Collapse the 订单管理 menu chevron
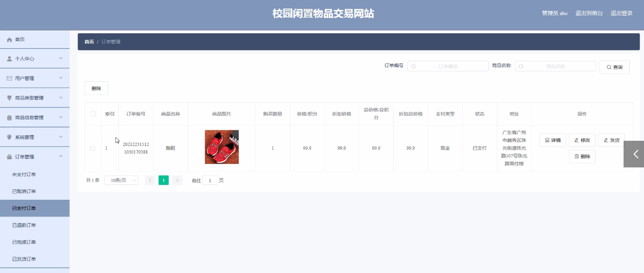Image resolution: width=644 pixels, height=273 pixels. 61,156
